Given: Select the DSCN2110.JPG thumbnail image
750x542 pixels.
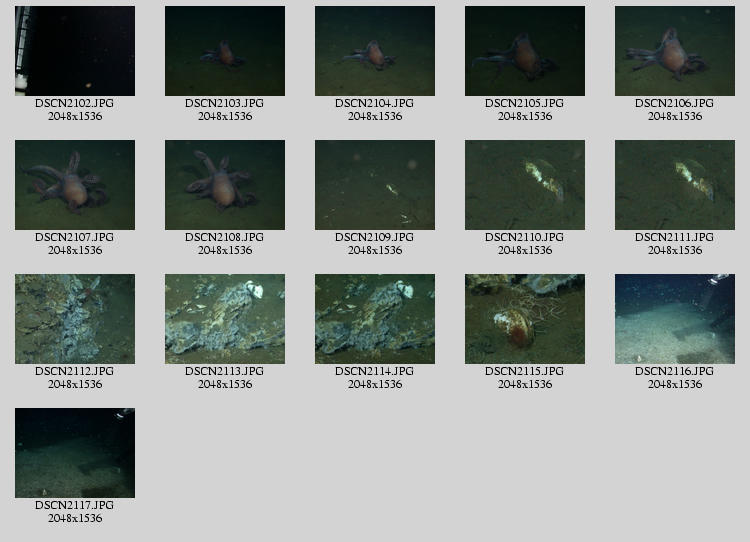Looking at the screenshot, I should point(525,185).
